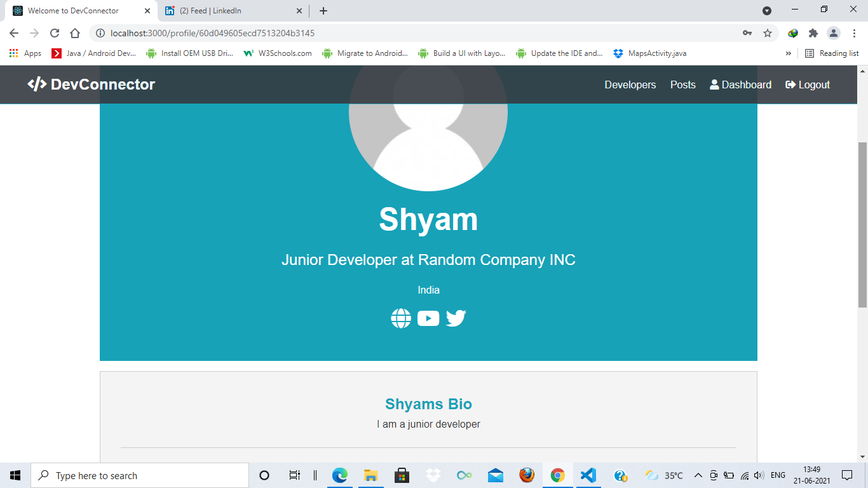Open Shyam's Twitter profile icon
This screenshot has height=488, width=868.
click(x=456, y=318)
